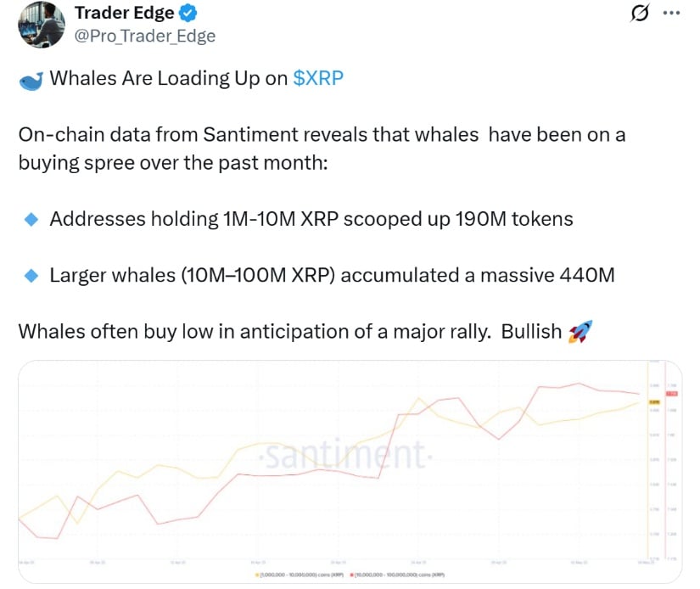
Task: Click the red value label on axis
Action: 672,394
